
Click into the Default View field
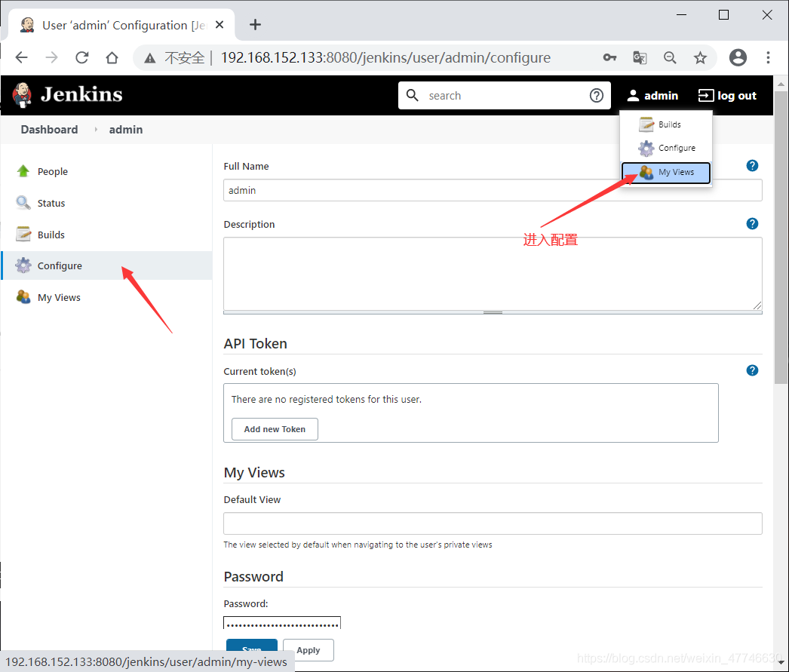[493, 523]
